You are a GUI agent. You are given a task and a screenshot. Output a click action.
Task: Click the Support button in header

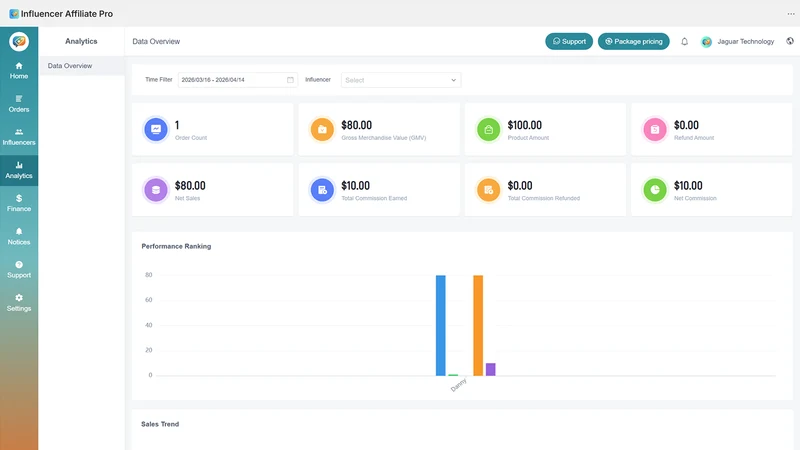click(569, 41)
